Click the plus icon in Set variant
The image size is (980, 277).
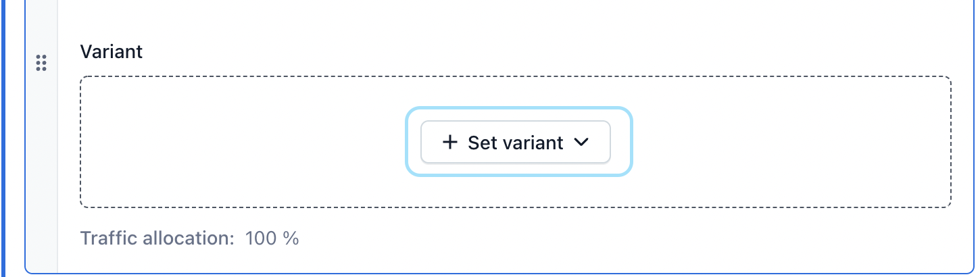(x=449, y=142)
